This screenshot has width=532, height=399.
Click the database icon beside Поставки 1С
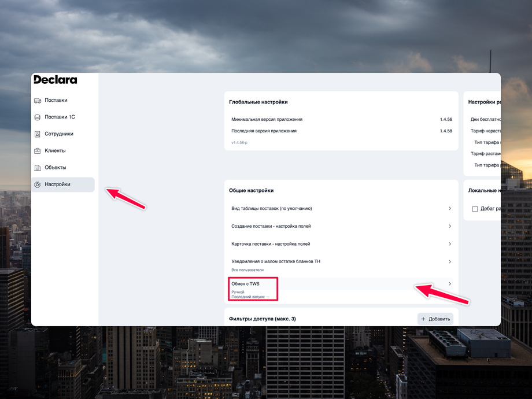coord(38,117)
